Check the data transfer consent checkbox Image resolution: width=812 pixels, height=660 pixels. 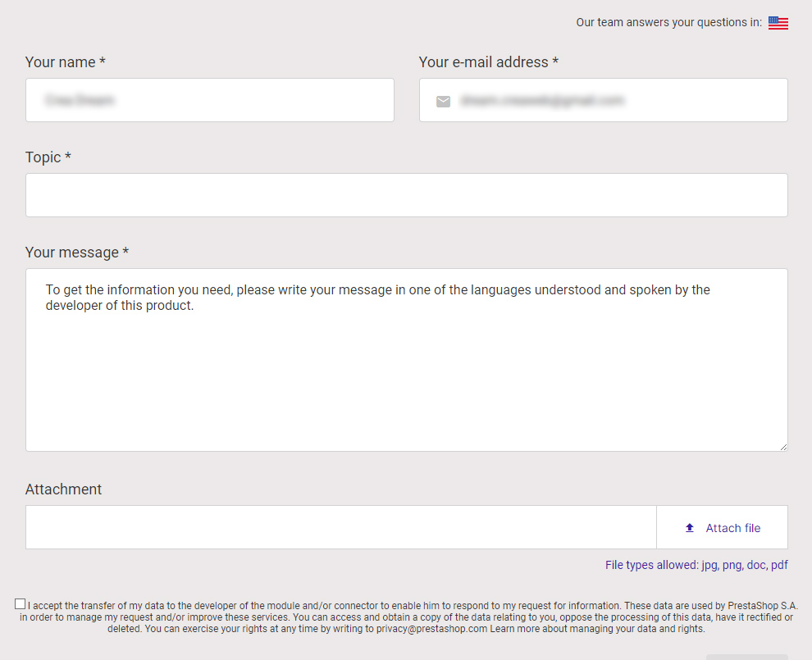pyautogui.click(x=21, y=603)
